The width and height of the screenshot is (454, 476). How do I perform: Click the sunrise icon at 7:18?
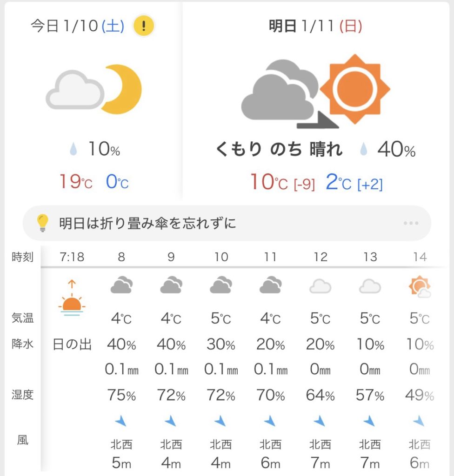point(72,300)
